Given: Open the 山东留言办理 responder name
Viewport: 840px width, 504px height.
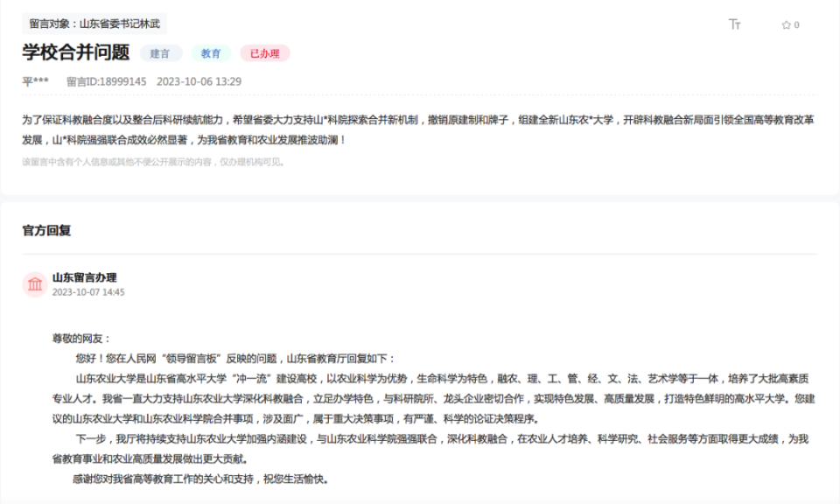Looking at the screenshot, I should 84,277.
